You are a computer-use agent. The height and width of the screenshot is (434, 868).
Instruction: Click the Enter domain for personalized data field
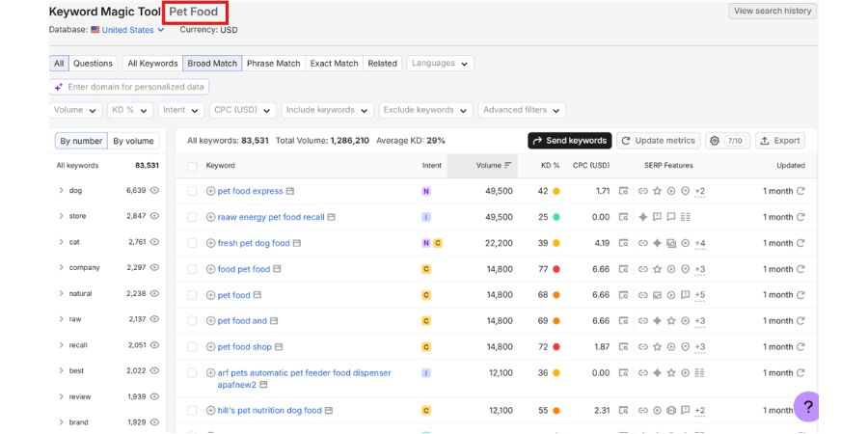pyautogui.click(x=129, y=87)
